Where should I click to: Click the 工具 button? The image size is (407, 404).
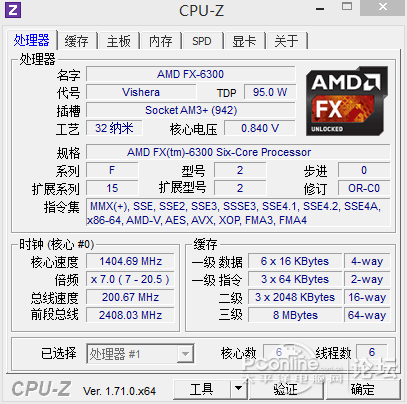[x=202, y=389]
